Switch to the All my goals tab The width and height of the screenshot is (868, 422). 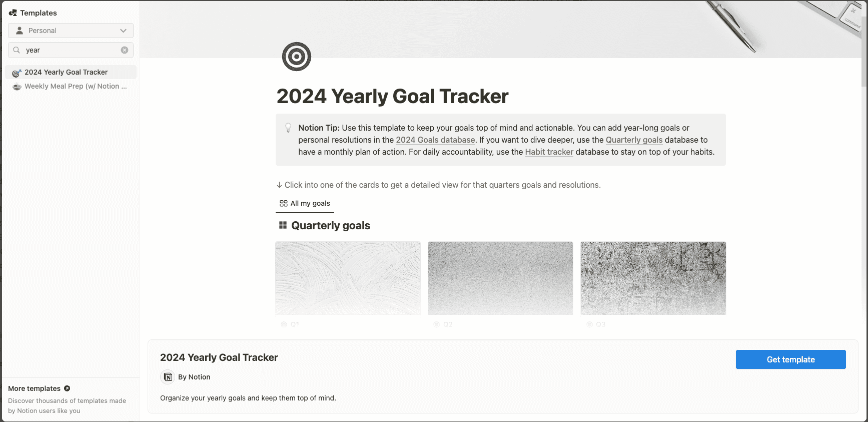pyautogui.click(x=305, y=203)
